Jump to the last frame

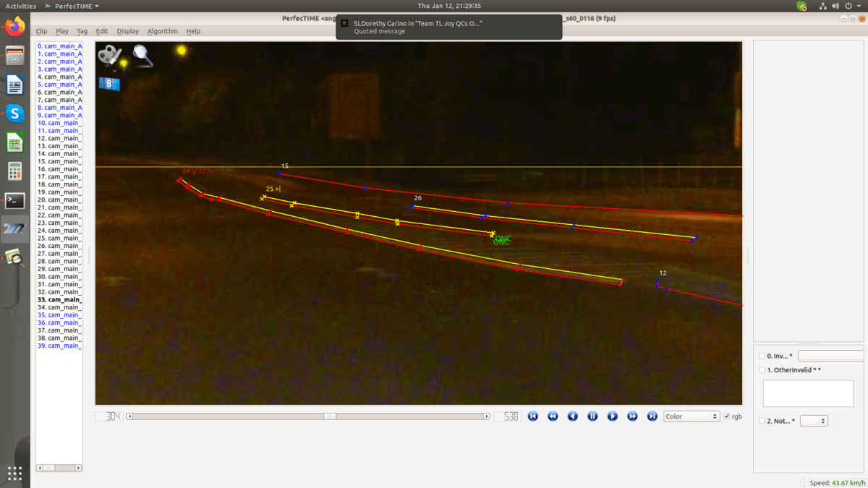click(x=652, y=416)
